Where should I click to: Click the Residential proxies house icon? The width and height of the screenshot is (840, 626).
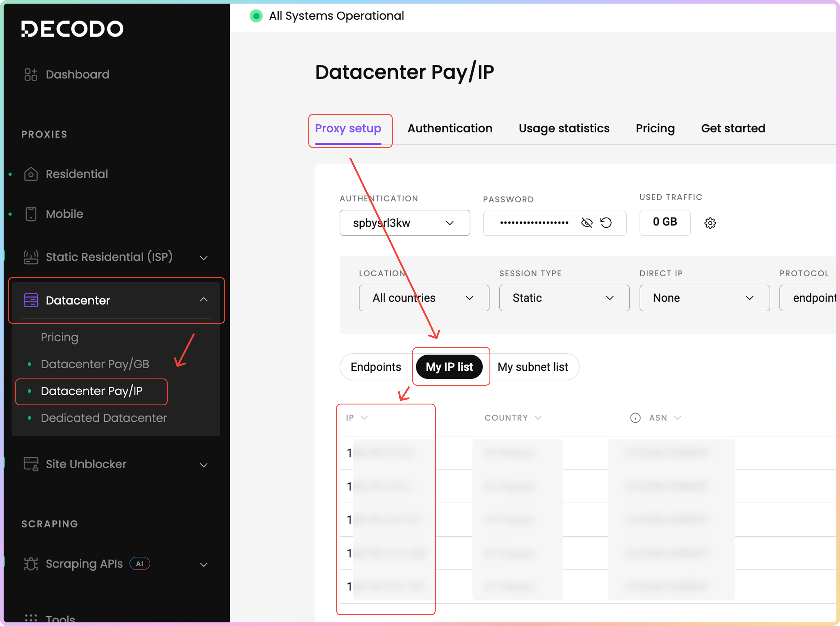[x=31, y=174]
